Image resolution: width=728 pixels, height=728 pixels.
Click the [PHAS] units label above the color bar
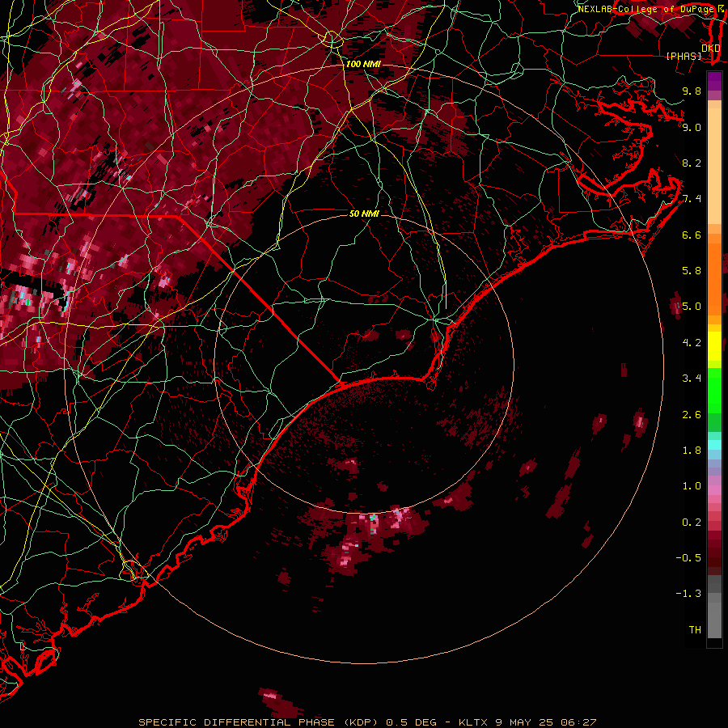pos(684,56)
